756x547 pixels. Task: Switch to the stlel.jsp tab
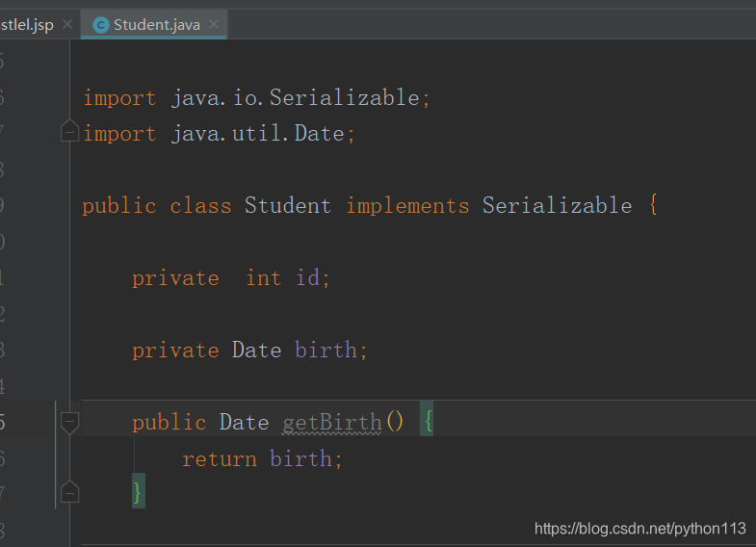click(x=27, y=25)
